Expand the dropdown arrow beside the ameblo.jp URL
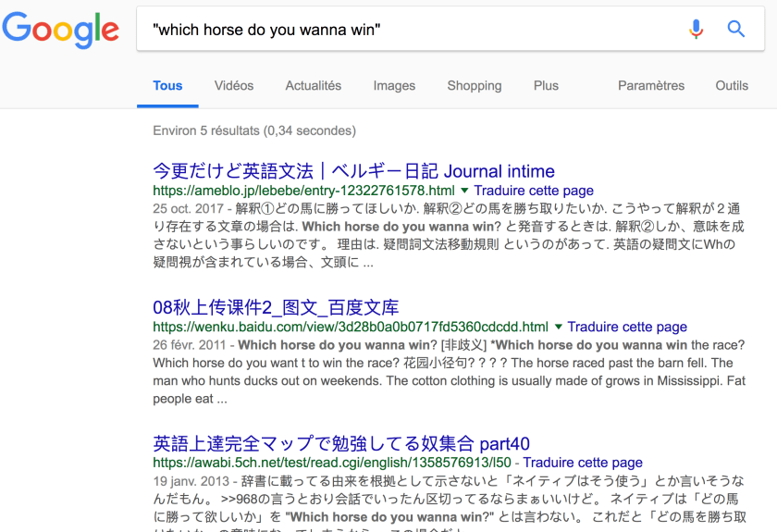777x532 pixels. (465, 191)
